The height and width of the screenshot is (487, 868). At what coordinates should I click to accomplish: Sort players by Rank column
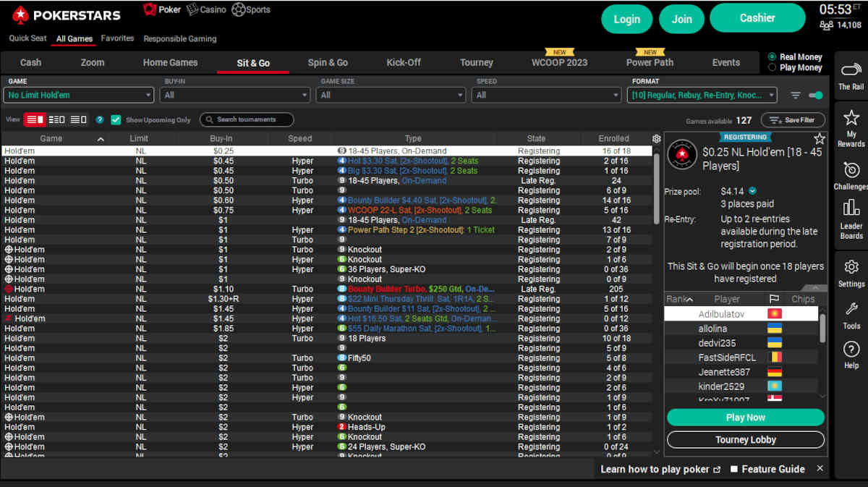click(x=679, y=299)
